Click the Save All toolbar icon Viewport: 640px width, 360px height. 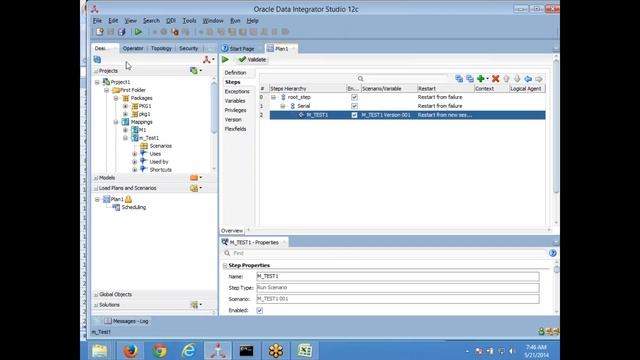click(x=122, y=32)
